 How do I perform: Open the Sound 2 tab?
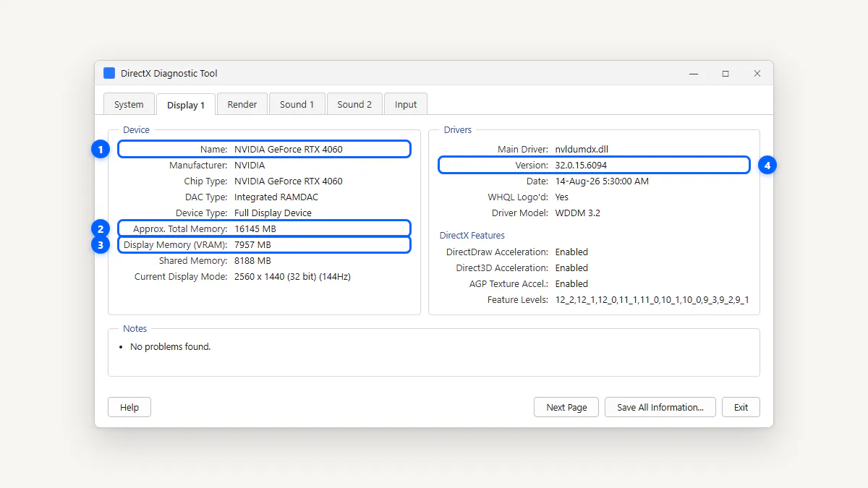[354, 104]
